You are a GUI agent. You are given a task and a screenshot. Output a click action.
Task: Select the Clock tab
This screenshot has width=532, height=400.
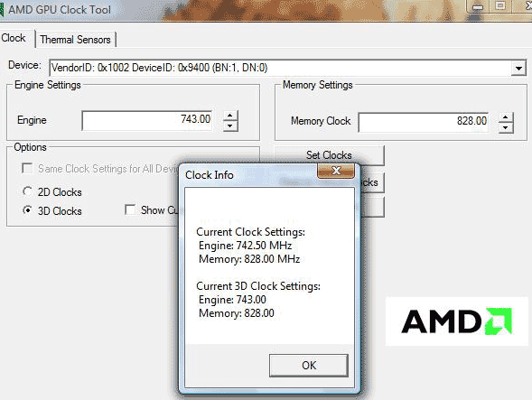(14, 38)
